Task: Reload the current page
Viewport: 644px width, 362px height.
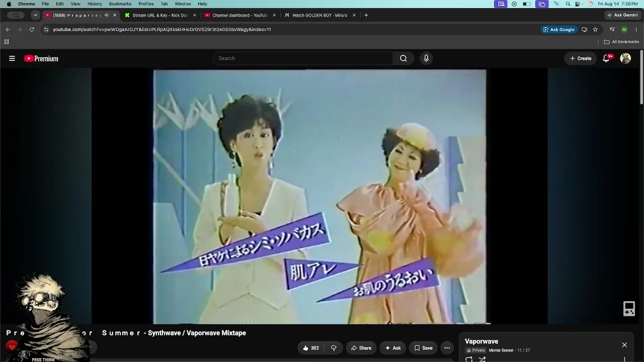Action: (32, 30)
